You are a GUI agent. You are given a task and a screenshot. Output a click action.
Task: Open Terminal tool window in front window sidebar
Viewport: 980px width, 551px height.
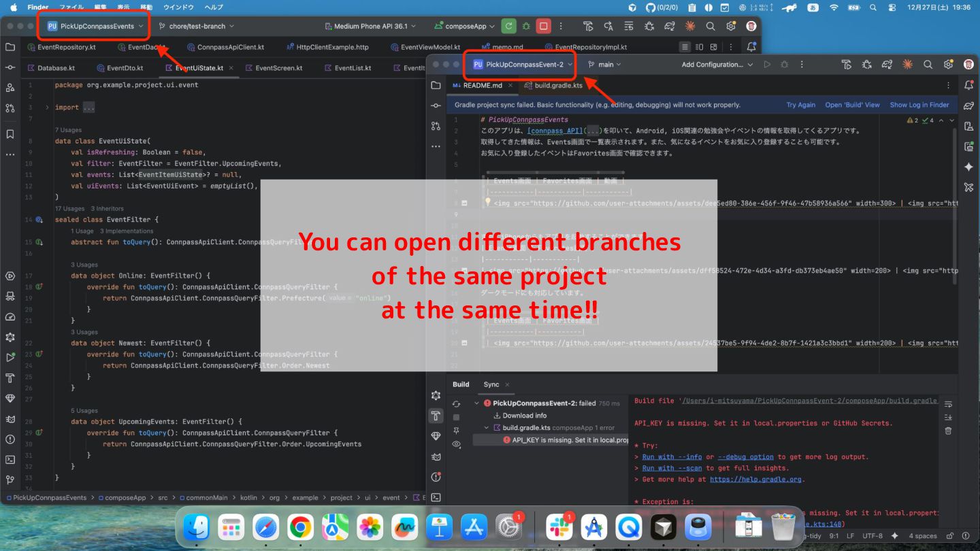point(436,498)
